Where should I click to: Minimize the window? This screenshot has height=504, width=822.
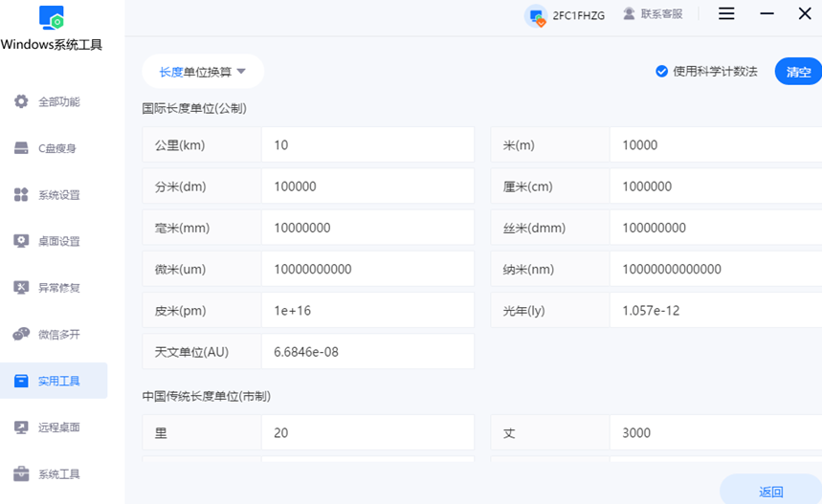pyautogui.click(x=766, y=13)
